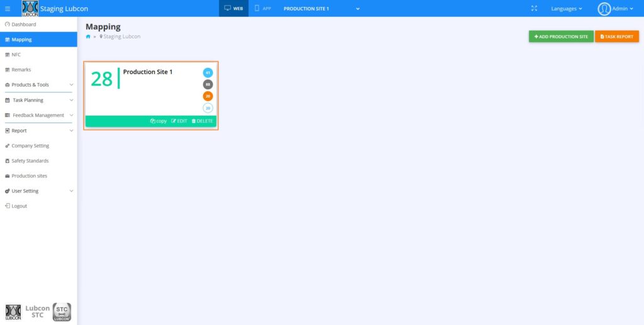Click the Production sites briefcase icon

tap(8, 176)
